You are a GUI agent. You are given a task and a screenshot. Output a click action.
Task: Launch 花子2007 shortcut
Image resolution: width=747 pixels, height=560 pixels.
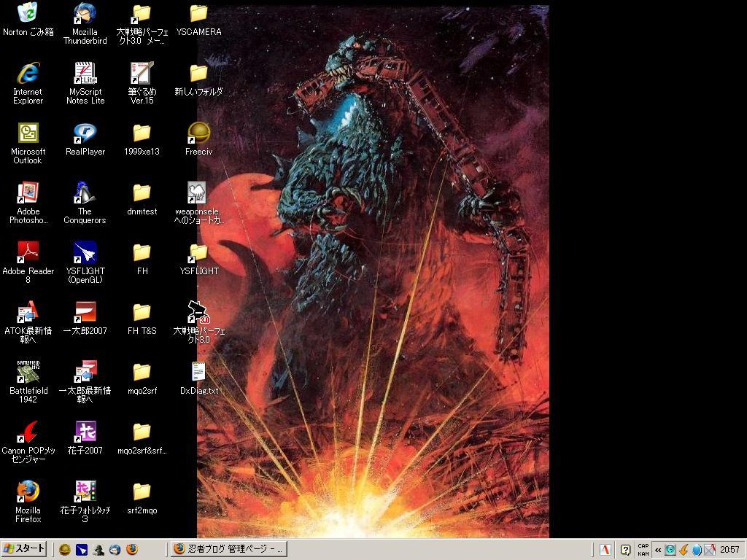click(x=85, y=438)
